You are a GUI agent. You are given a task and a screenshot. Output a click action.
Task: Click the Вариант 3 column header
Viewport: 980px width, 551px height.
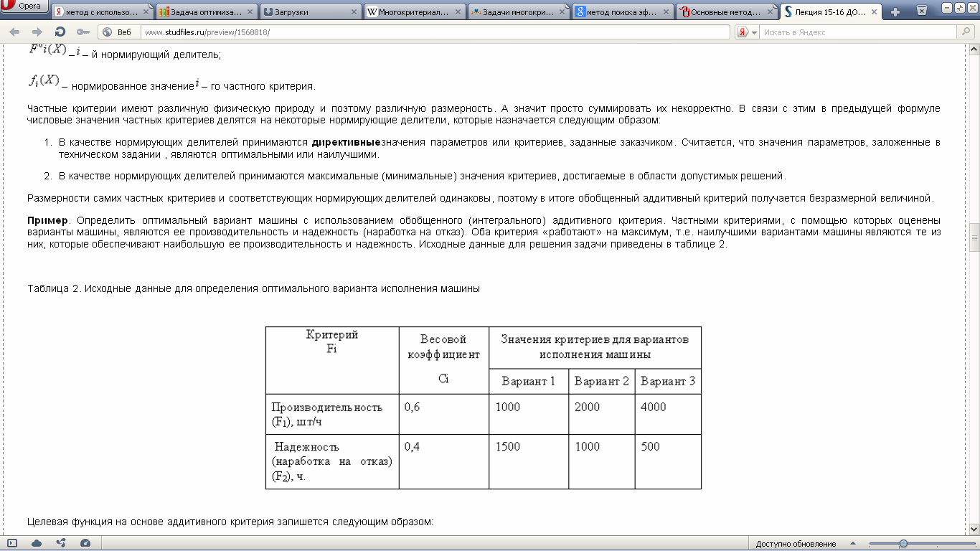(668, 381)
